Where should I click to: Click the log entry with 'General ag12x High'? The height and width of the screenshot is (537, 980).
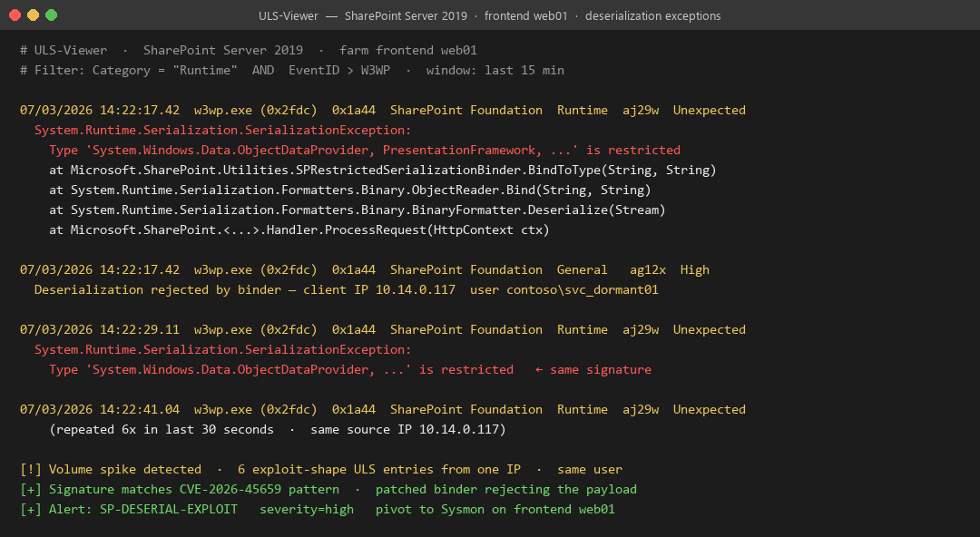(x=365, y=270)
